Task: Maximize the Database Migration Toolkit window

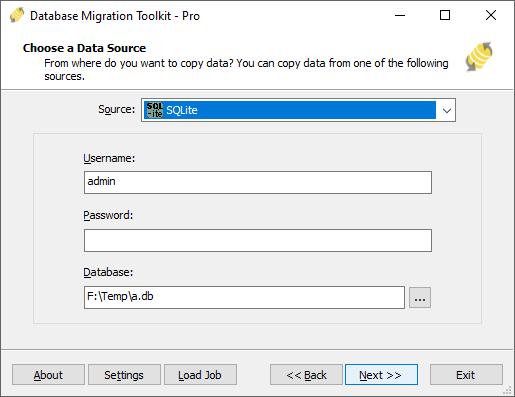Action: tap(445, 15)
